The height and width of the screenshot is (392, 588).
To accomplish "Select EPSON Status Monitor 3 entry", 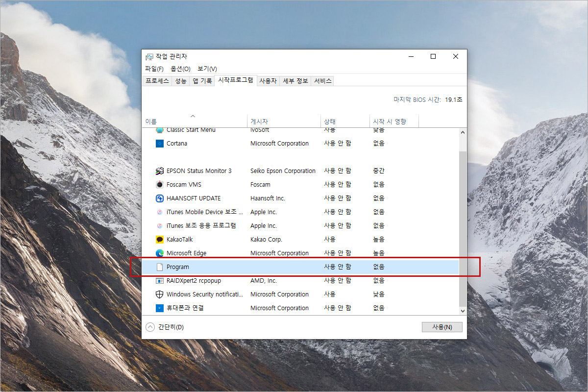I will click(x=199, y=171).
